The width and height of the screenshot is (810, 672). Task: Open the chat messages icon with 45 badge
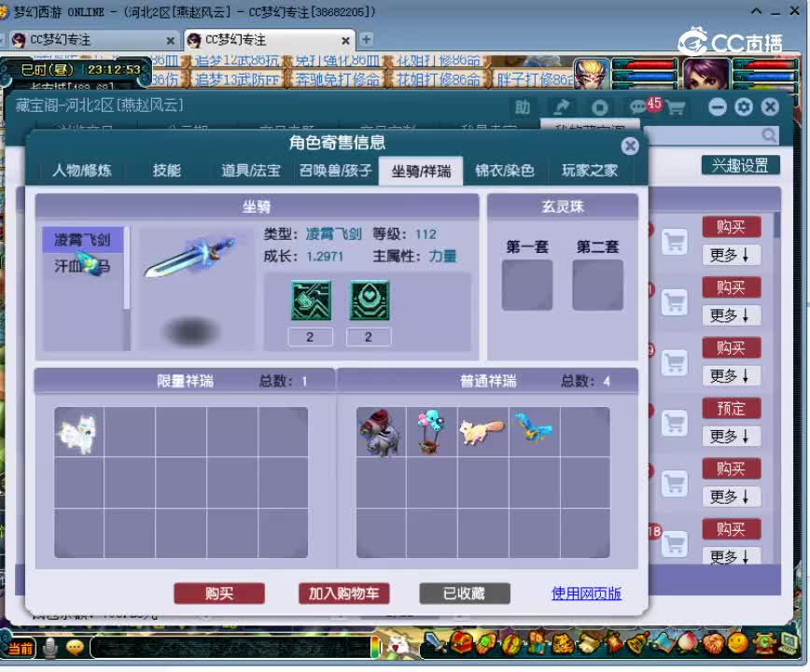[639, 107]
